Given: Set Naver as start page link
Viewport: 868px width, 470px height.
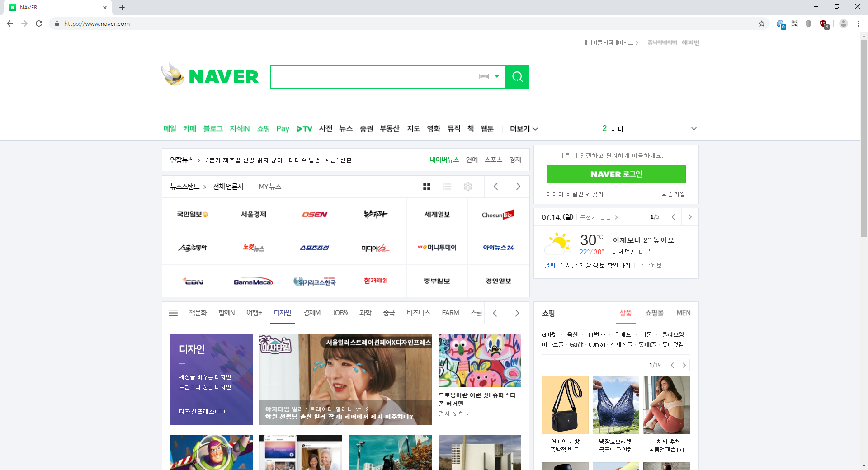Looking at the screenshot, I should (610, 42).
